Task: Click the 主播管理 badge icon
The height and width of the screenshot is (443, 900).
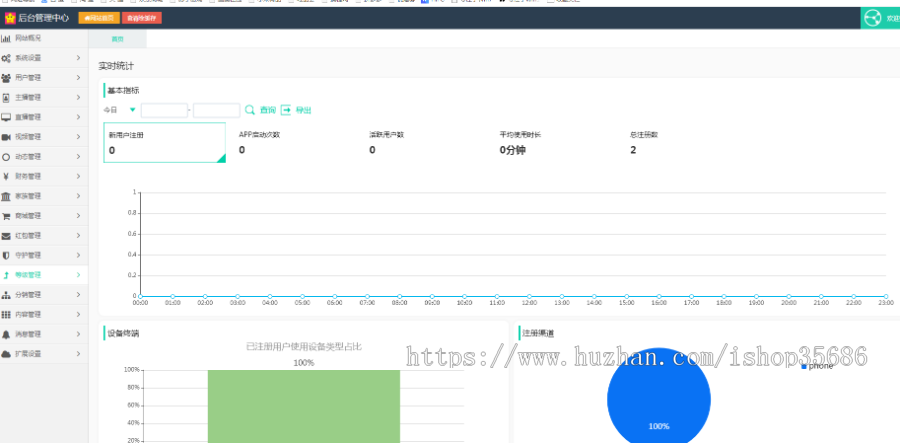Action: (6, 98)
